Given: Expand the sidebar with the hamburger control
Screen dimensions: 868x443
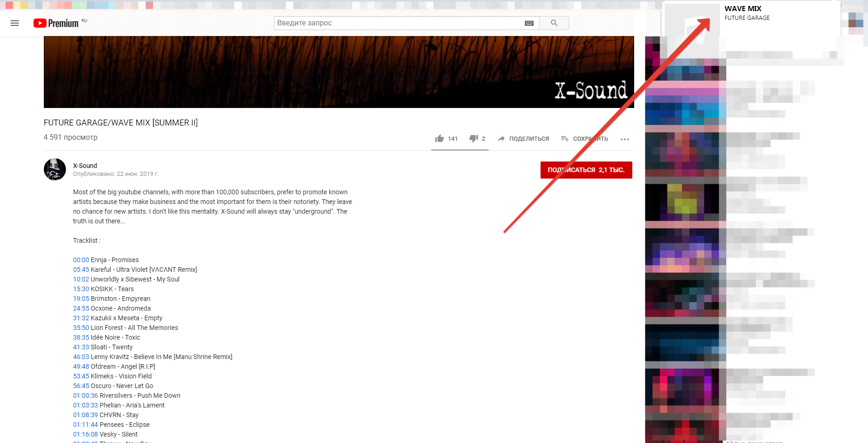Looking at the screenshot, I should pyautogui.click(x=15, y=23).
